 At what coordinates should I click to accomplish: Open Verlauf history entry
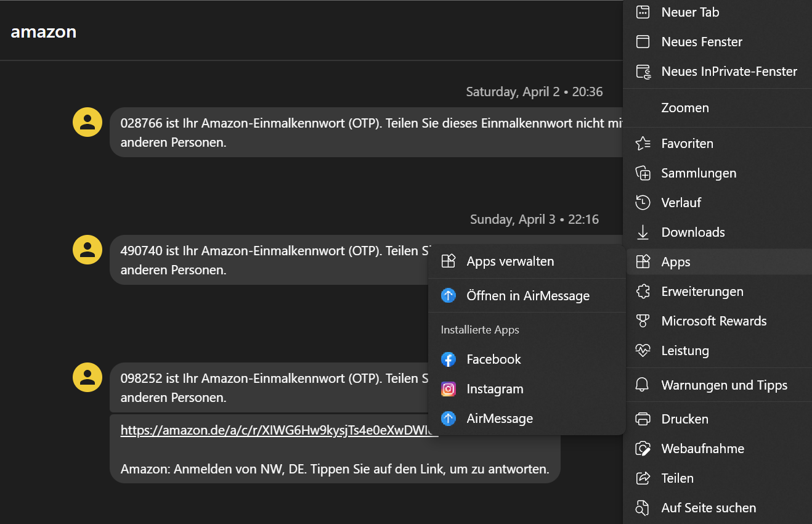pyautogui.click(x=718, y=202)
